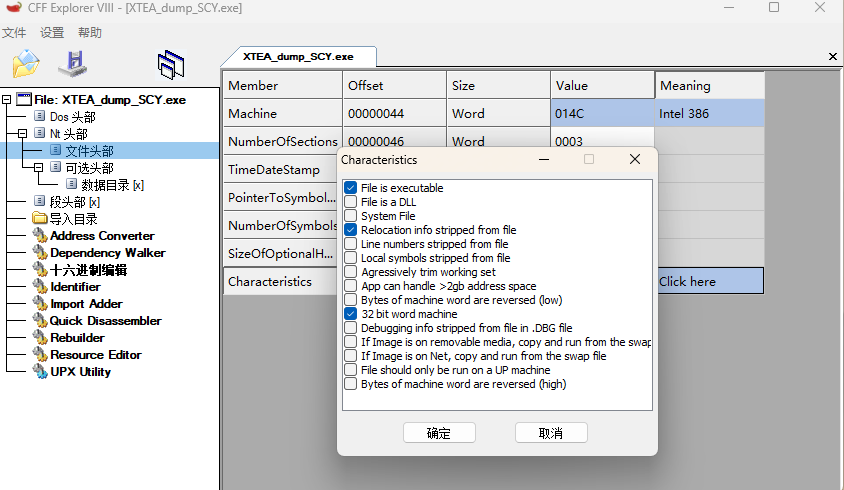Open the Import Adder tool
This screenshot has width=844, height=490.
[x=86, y=304]
